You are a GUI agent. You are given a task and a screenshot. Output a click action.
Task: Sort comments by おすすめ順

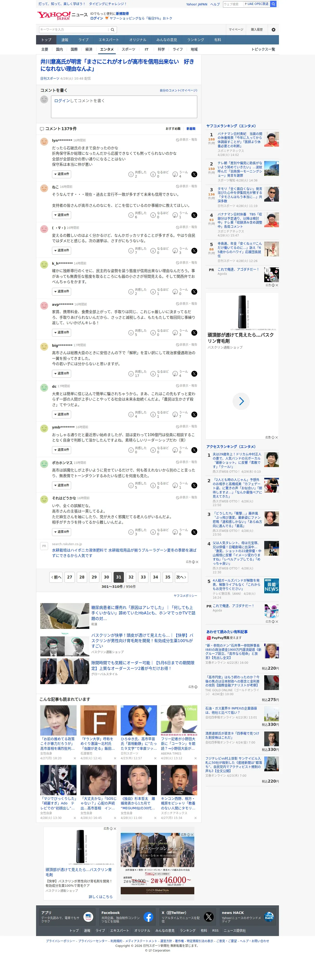[x=173, y=129]
